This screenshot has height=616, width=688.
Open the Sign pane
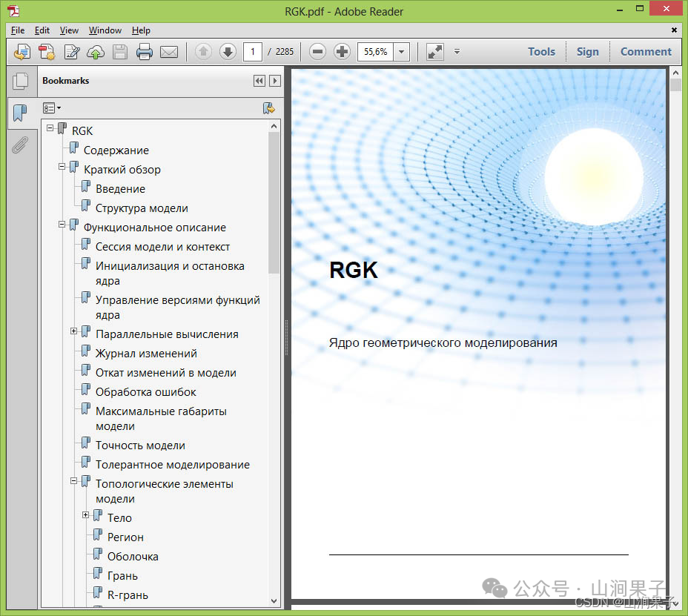(587, 52)
